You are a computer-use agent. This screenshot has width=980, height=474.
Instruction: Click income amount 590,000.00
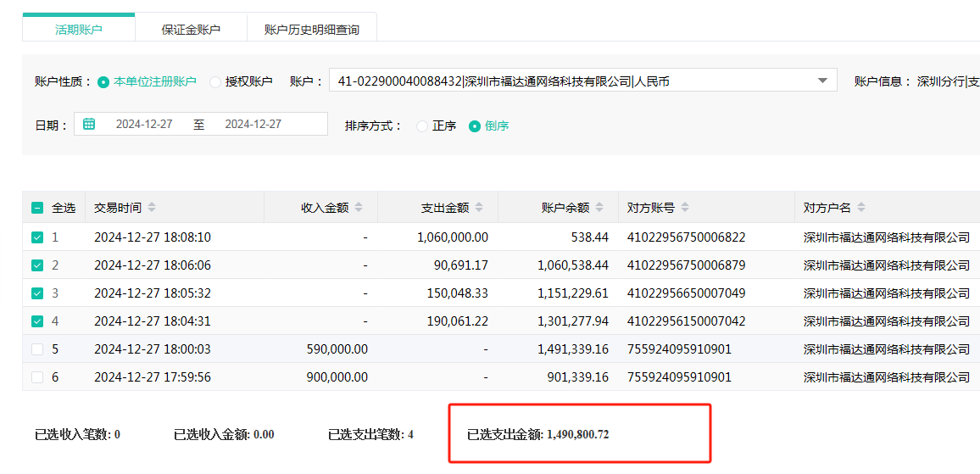click(337, 349)
